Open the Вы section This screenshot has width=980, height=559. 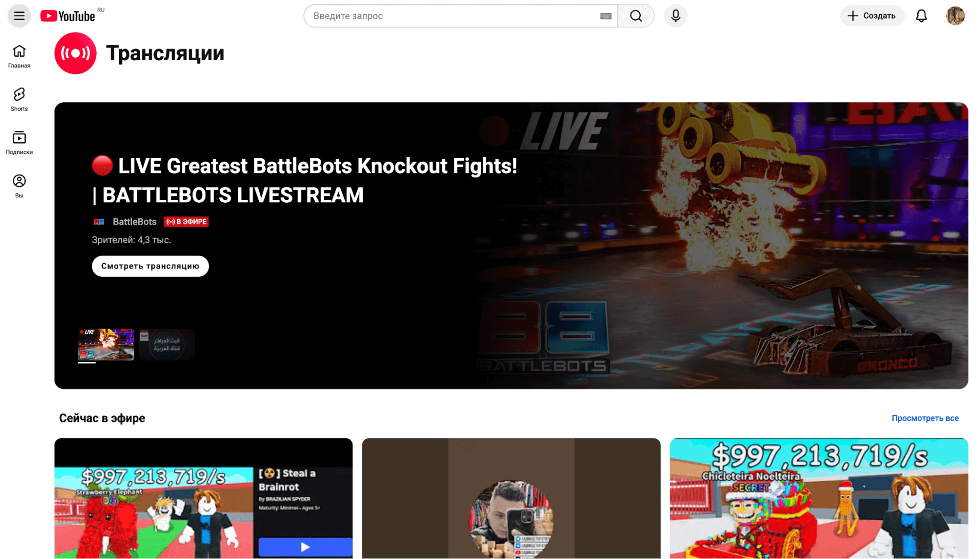tap(19, 186)
